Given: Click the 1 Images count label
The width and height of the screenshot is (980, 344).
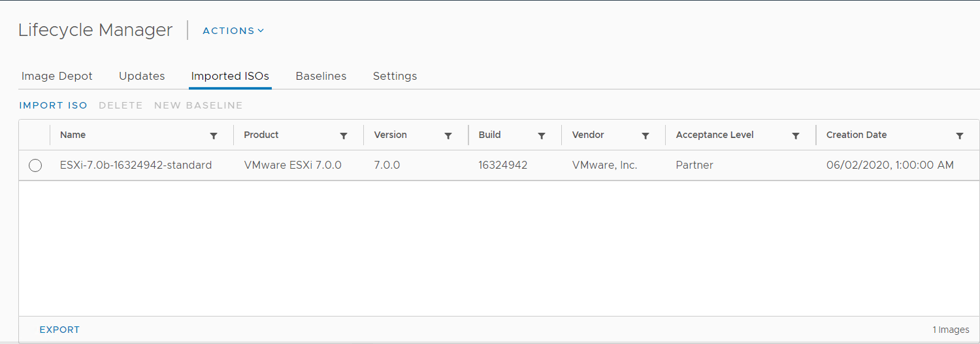Looking at the screenshot, I should coord(951,330).
